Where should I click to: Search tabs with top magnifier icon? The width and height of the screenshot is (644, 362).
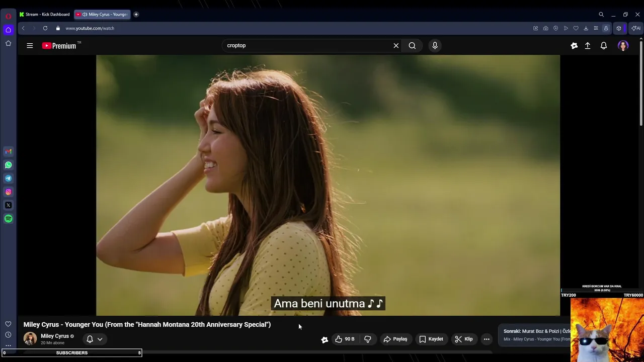click(x=601, y=15)
